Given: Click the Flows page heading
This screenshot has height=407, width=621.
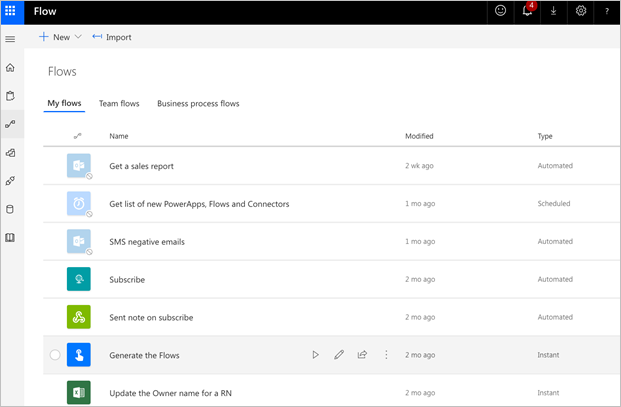Looking at the screenshot, I should [x=62, y=72].
